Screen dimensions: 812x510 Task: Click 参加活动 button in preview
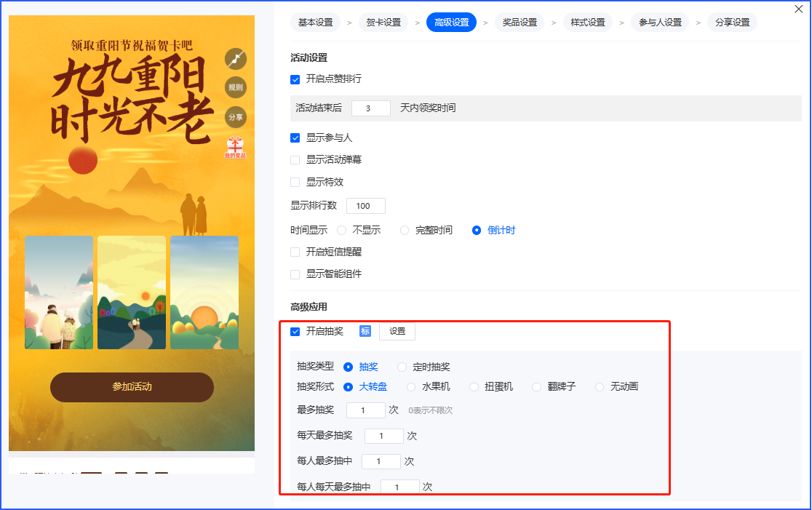pos(132,387)
